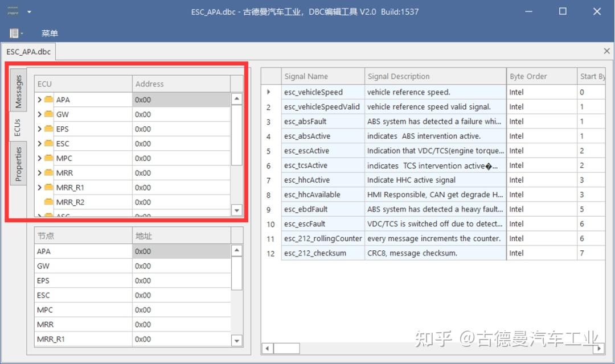Click the application logo in the title bar

pyautogui.click(x=10, y=10)
